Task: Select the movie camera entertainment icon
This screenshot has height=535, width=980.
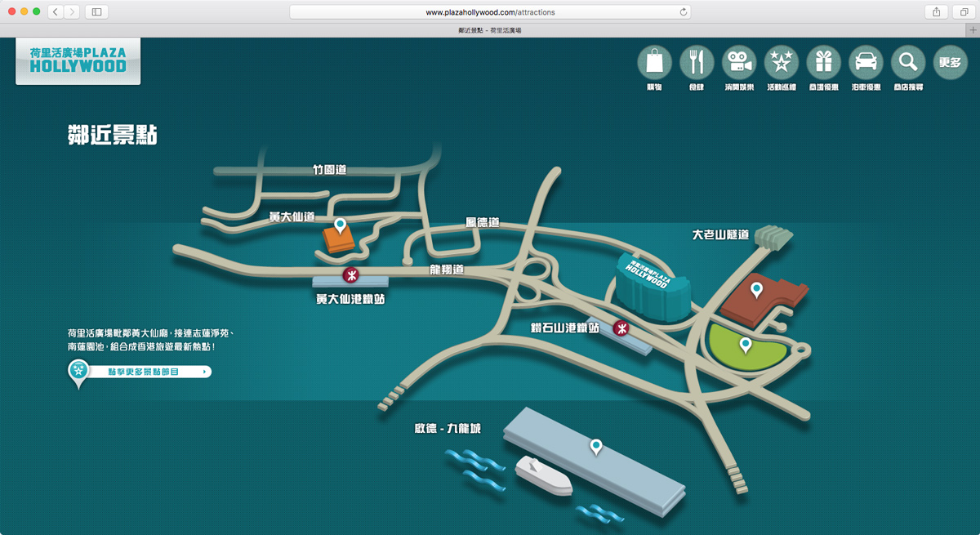Action: tap(739, 62)
